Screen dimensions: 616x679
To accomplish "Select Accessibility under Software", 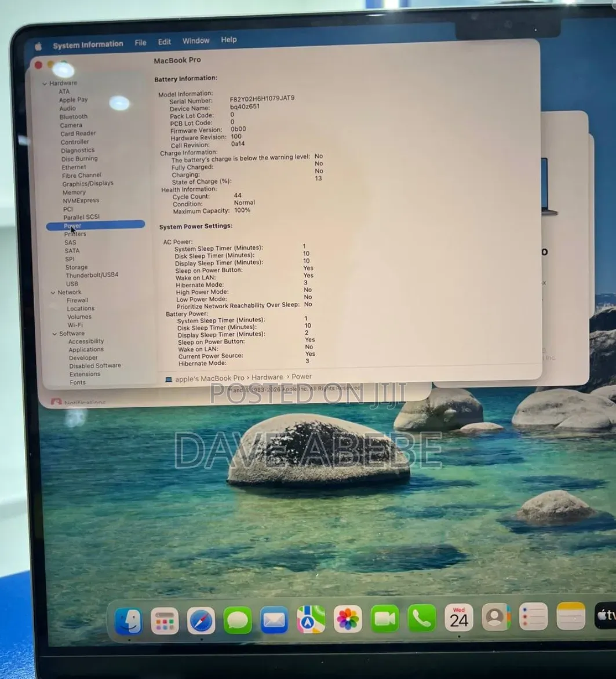I will [x=86, y=341].
